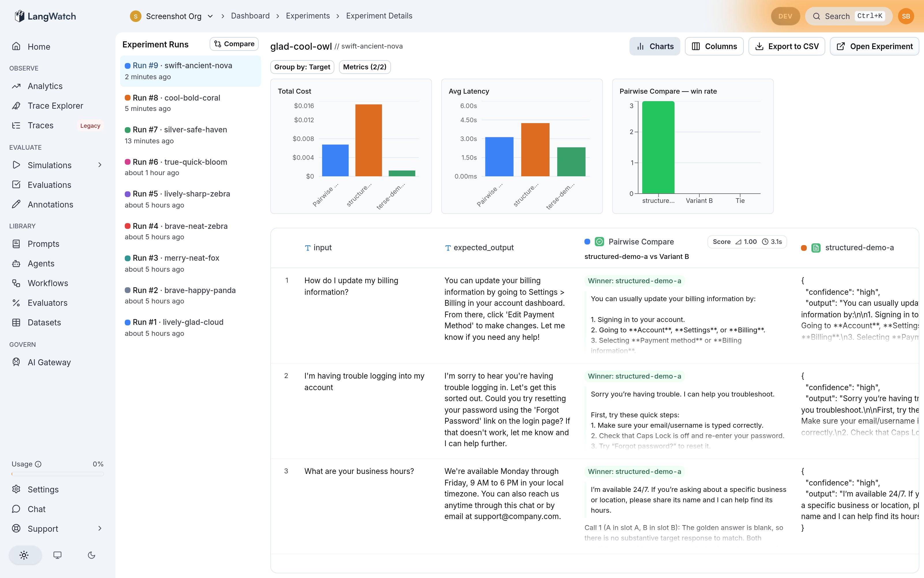
Task: Expand the Support submenu chevron
Action: coord(100,528)
